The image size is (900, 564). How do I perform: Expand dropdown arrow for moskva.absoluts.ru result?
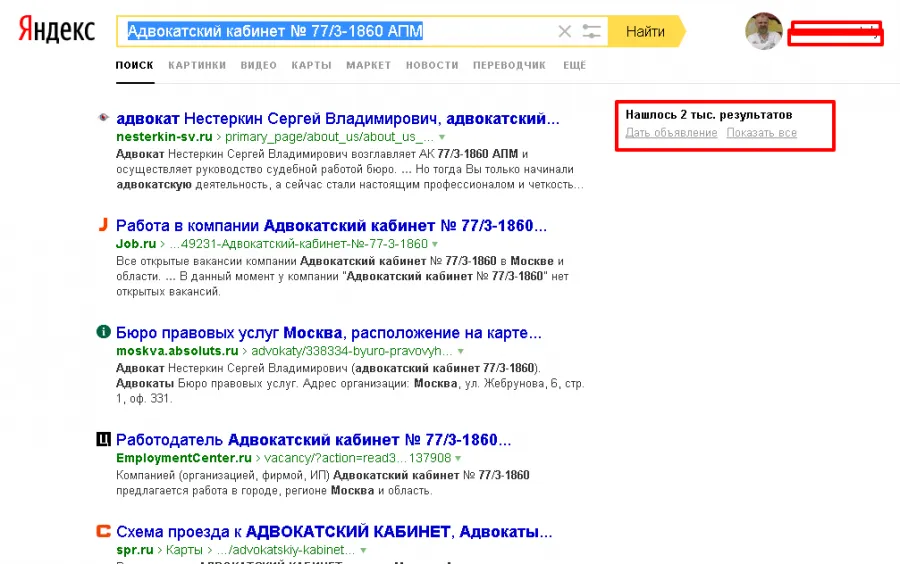[460, 351]
